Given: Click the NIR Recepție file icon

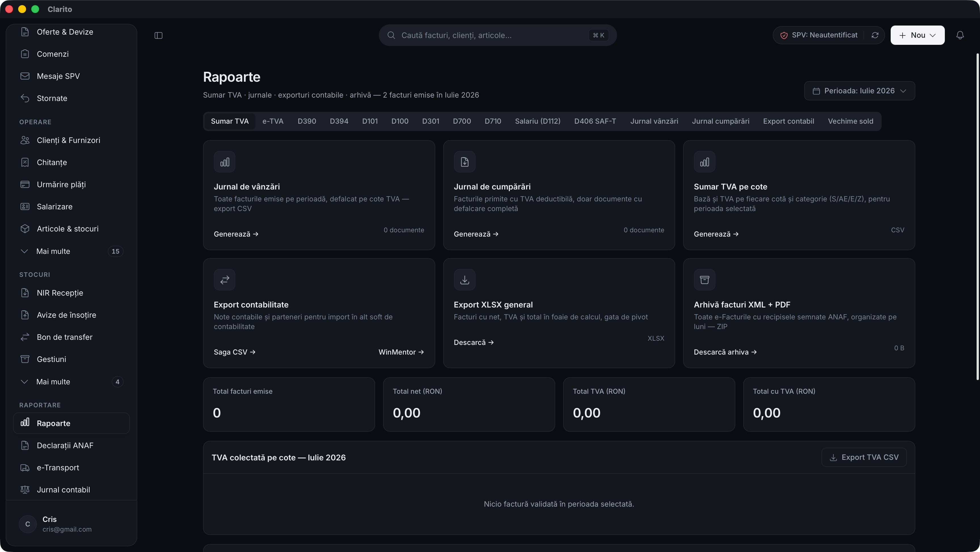Looking at the screenshot, I should pos(25,293).
